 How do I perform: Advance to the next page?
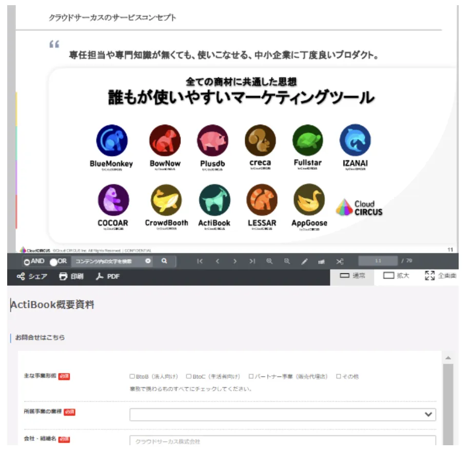234,261
